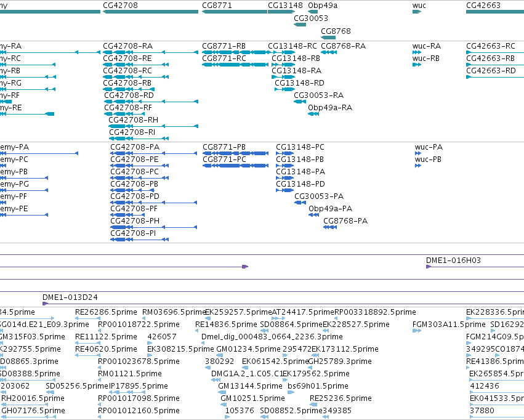Image resolution: width=524 pixels, height=420 pixels.
Task: Select transcript CG8771-RB
Action: coord(236,52)
